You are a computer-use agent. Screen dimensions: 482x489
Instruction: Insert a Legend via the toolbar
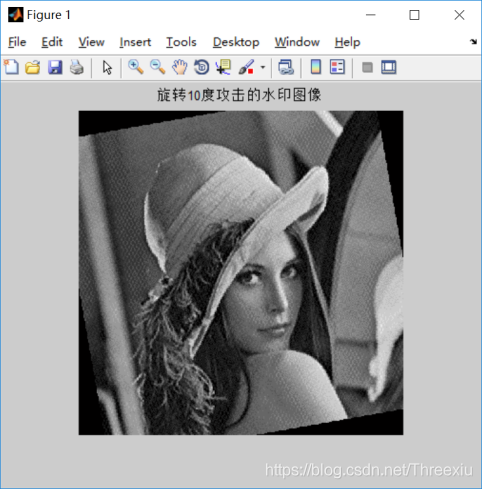[x=337, y=67]
